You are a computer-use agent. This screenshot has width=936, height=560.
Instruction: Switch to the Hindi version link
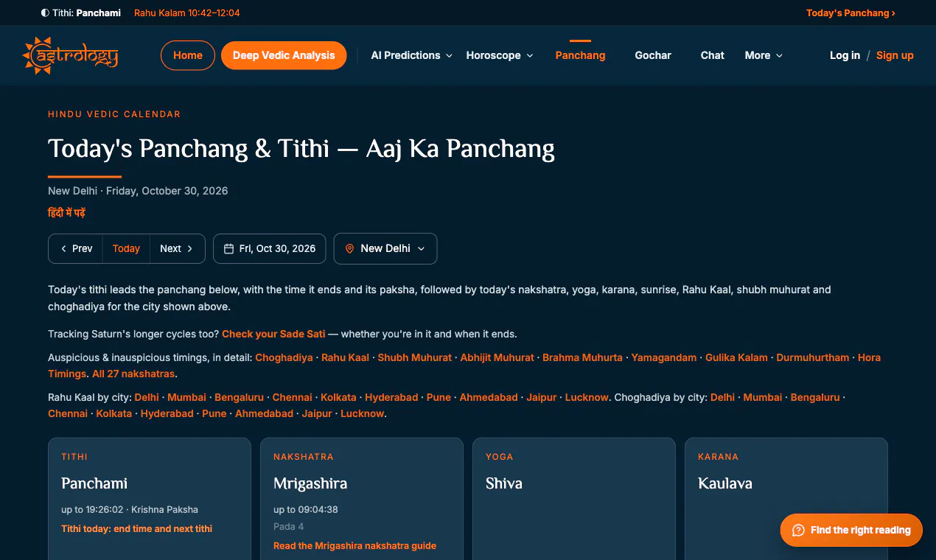(x=67, y=213)
